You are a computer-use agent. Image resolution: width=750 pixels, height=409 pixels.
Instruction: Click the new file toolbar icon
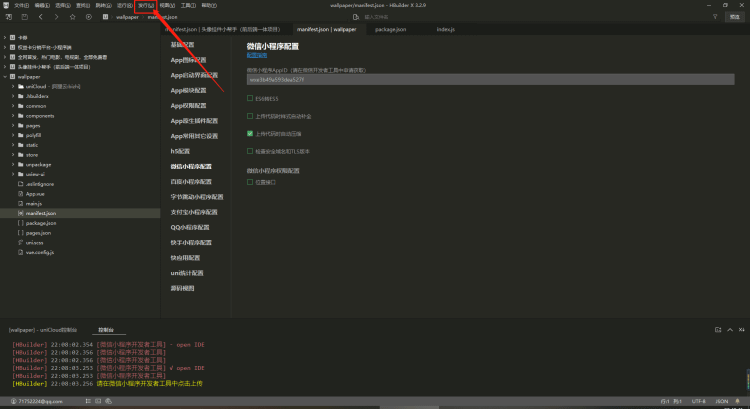pos(9,17)
